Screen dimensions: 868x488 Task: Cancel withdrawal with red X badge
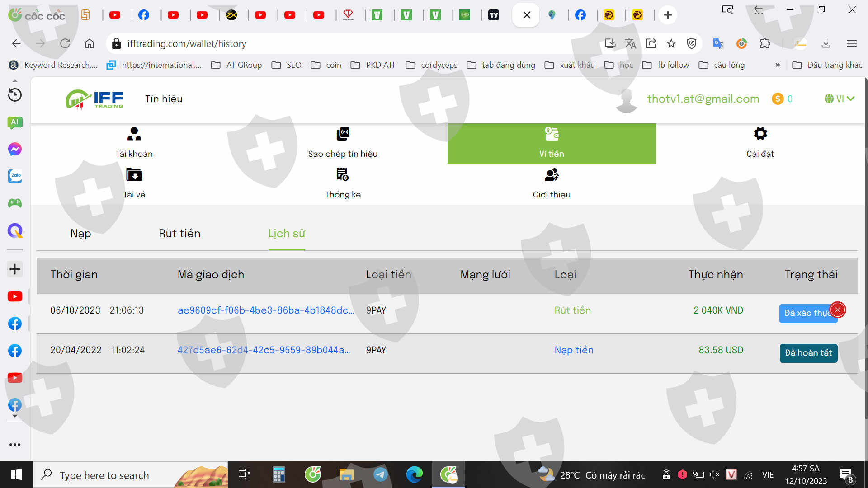(x=838, y=310)
